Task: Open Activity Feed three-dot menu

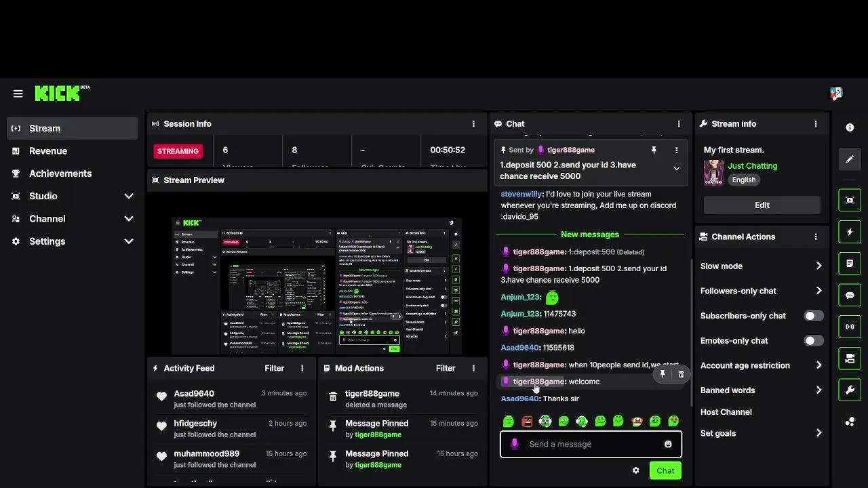Action: (302, 368)
